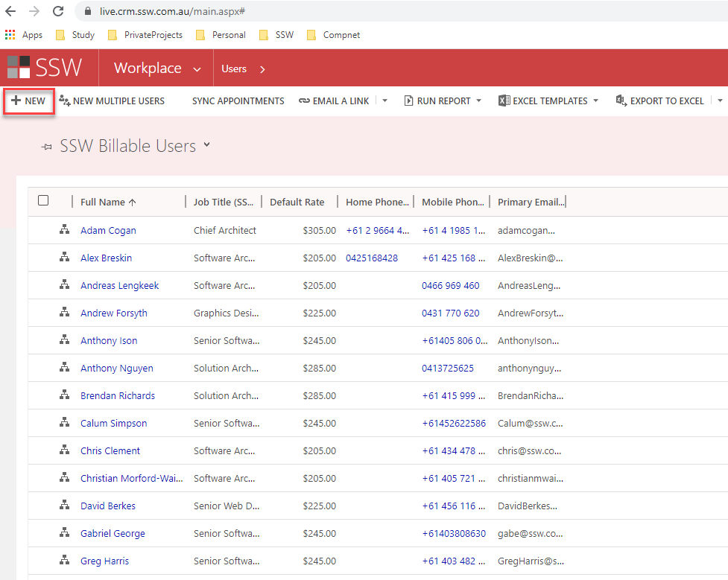Open the Personal bookmark folder
This screenshot has height=580, width=728.
pyautogui.click(x=221, y=35)
